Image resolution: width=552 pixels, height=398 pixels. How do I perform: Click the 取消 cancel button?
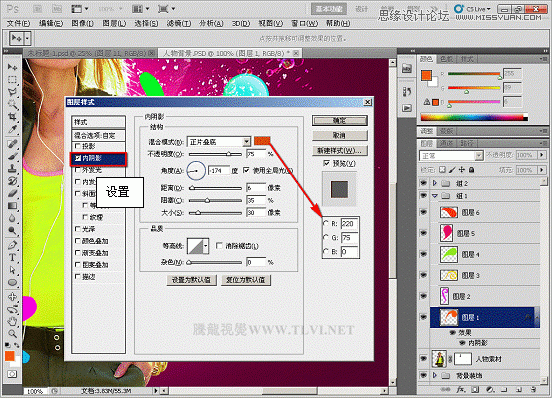coord(340,135)
